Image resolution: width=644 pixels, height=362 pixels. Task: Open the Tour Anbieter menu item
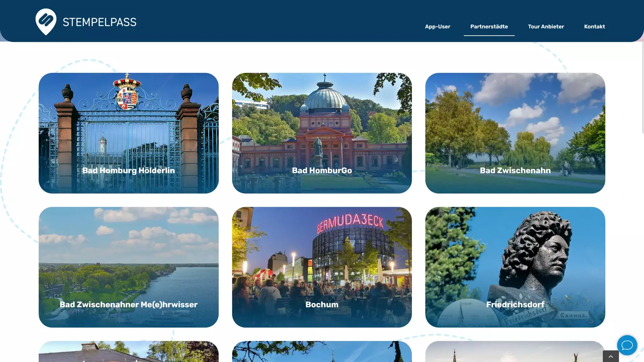(x=546, y=27)
